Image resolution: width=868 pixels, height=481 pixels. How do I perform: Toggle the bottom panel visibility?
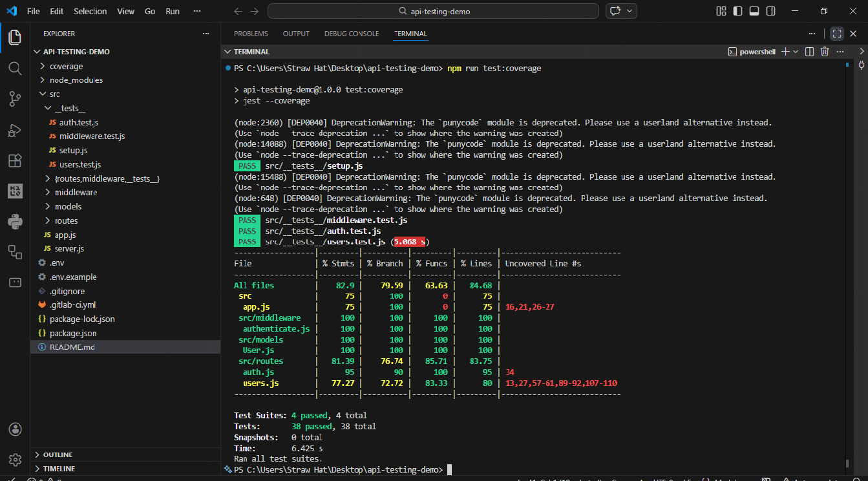pyautogui.click(x=754, y=11)
